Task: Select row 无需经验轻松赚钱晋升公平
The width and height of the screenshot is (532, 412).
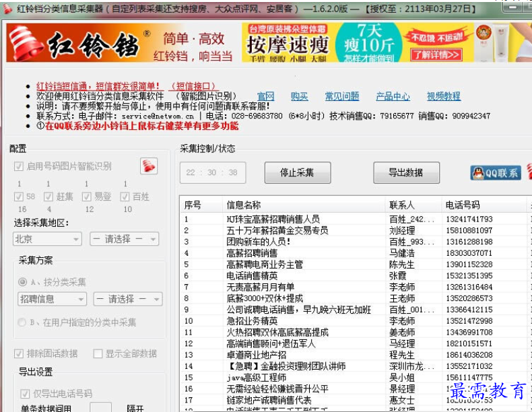Action: coord(356,388)
